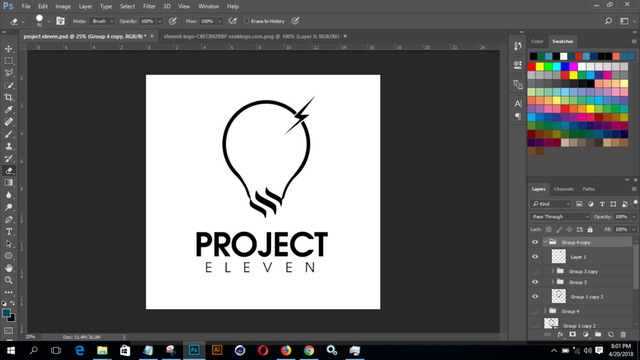Select the Polygonal Lasso tool
This screenshot has width=640, height=360.
coord(9,73)
